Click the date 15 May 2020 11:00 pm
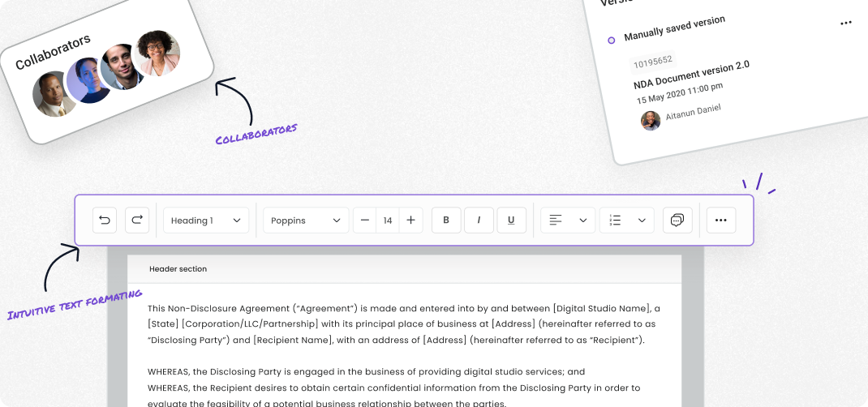The width and height of the screenshot is (868, 407). tap(680, 93)
